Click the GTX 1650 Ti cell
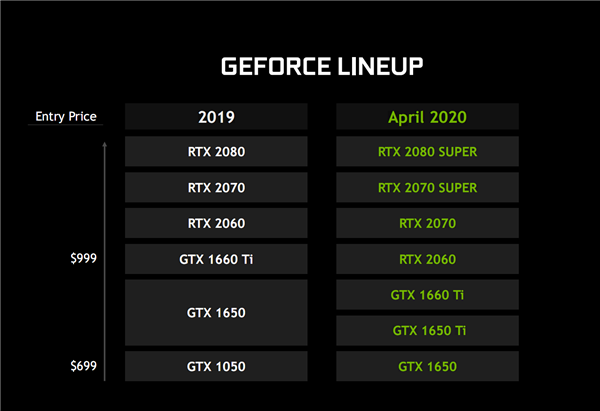600x411 pixels. tap(427, 330)
